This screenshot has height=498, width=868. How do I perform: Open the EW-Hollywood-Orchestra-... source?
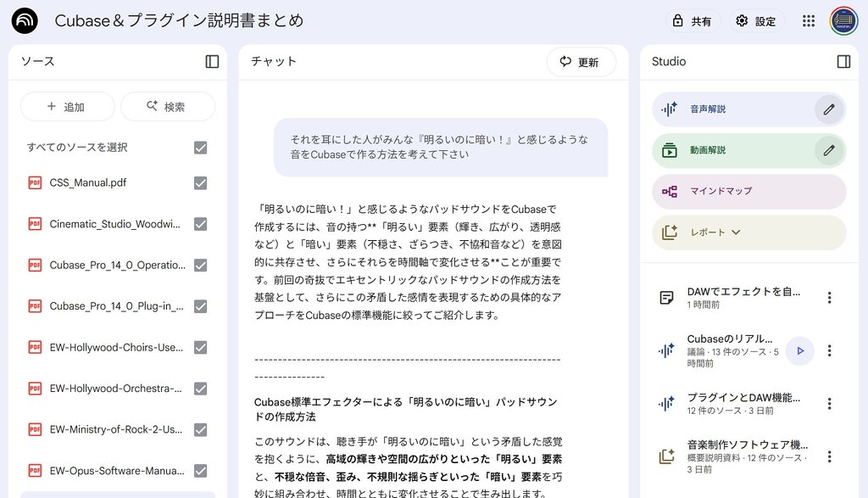coord(115,389)
